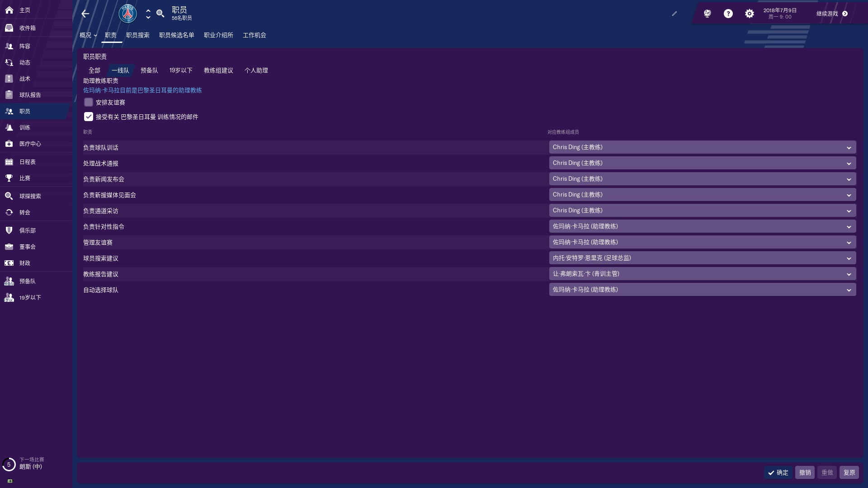The height and width of the screenshot is (488, 868).
Task: Open the 收件箱 inbox sidebar item
Action: pyautogui.click(x=27, y=28)
